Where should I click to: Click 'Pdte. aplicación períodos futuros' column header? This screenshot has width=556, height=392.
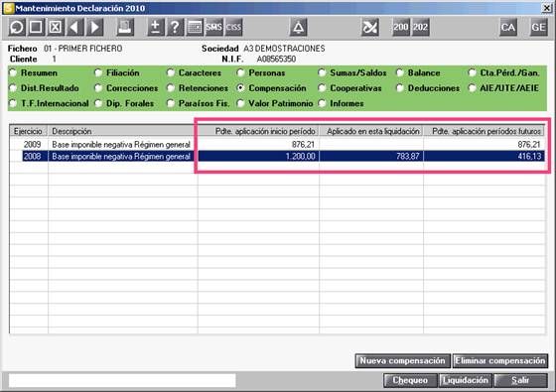[485, 131]
